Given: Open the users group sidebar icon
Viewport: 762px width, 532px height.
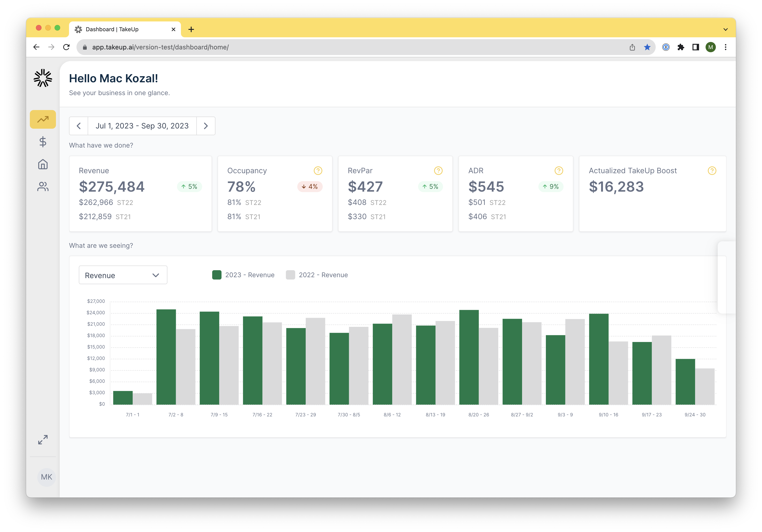Looking at the screenshot, I should click(x=43, y=187).
